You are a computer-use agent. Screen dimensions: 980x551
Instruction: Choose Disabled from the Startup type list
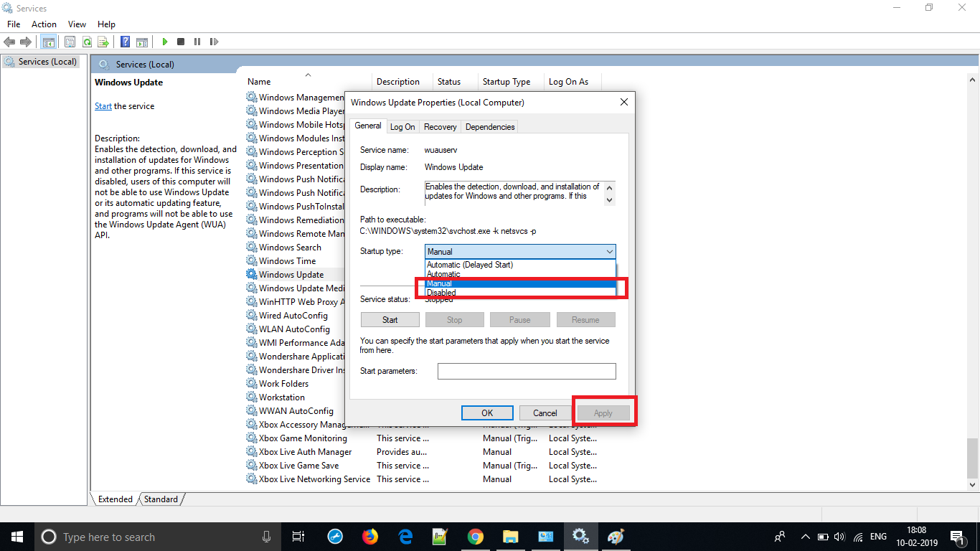[520, 293]
